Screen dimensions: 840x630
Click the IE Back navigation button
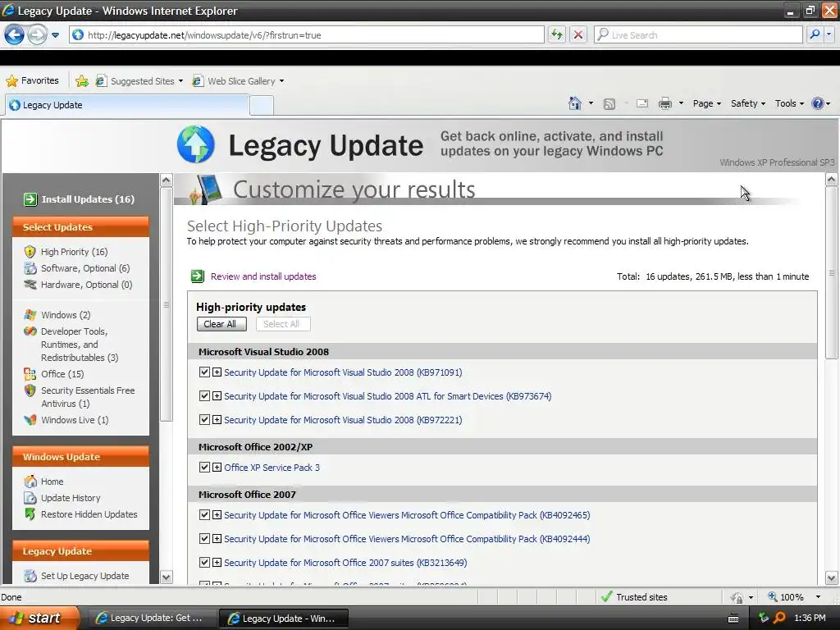[14, 34]
